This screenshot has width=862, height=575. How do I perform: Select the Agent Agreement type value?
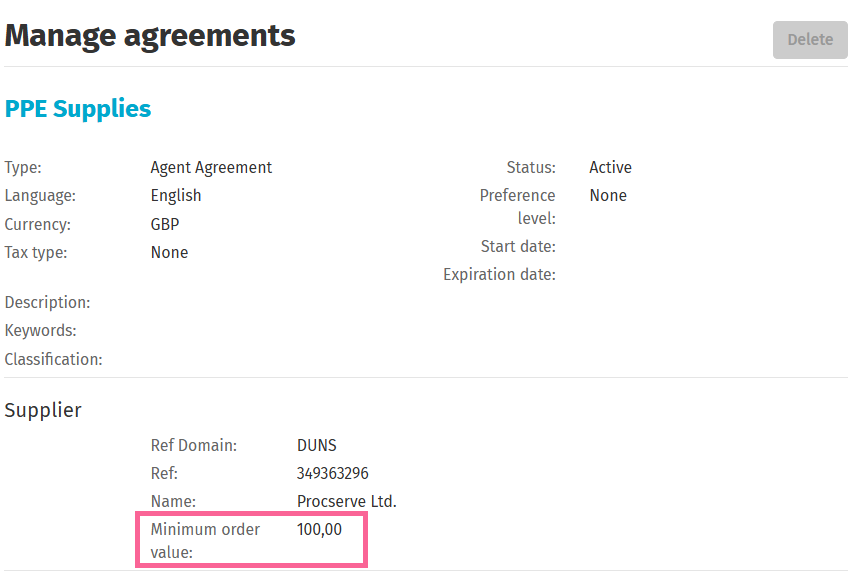211,168
